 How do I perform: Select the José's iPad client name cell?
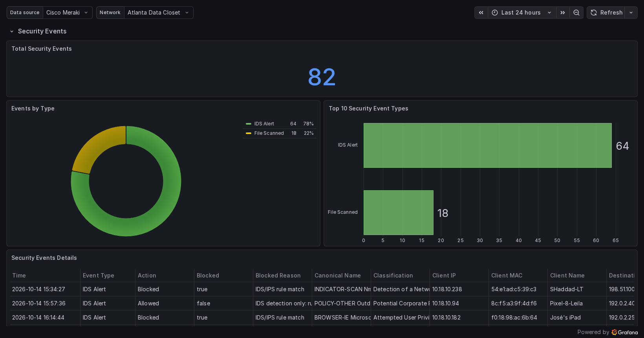577,318
